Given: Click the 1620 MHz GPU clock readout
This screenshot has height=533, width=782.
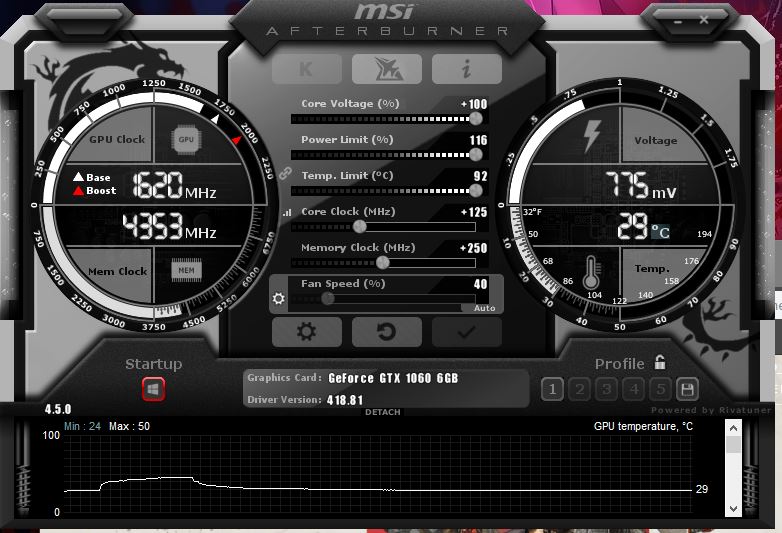Looking at the screenshot, I should [x=174, y=185].
